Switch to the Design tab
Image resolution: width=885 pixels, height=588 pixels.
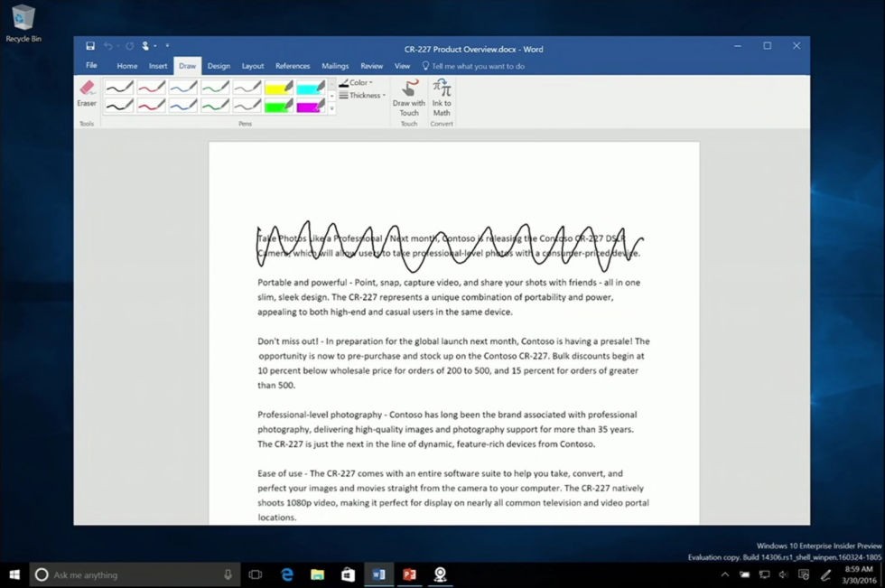[219, 66]
